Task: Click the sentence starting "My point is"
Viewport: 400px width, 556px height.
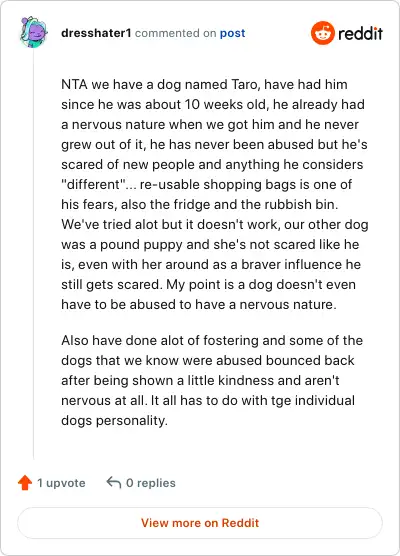Action: coord(208,294)
